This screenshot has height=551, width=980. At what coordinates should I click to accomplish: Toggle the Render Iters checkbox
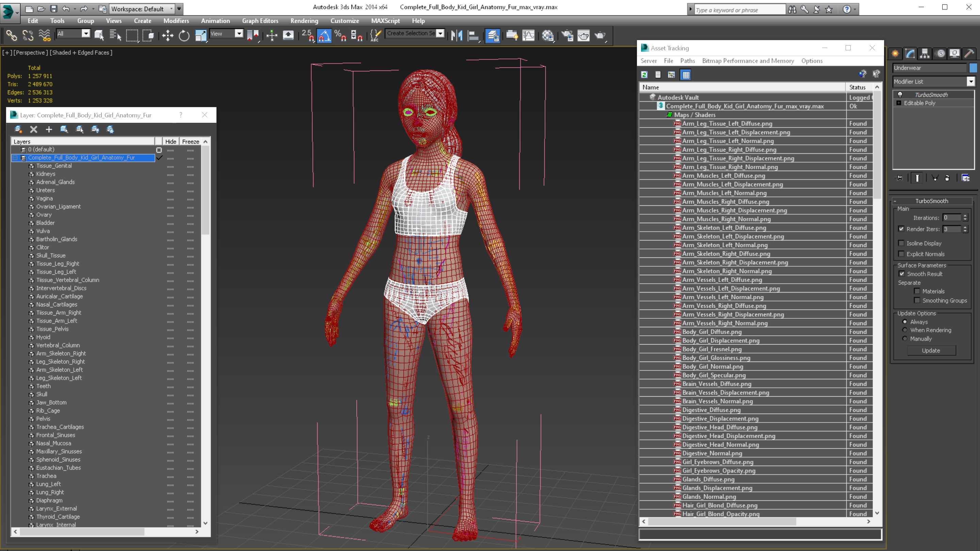pos(901,229)
